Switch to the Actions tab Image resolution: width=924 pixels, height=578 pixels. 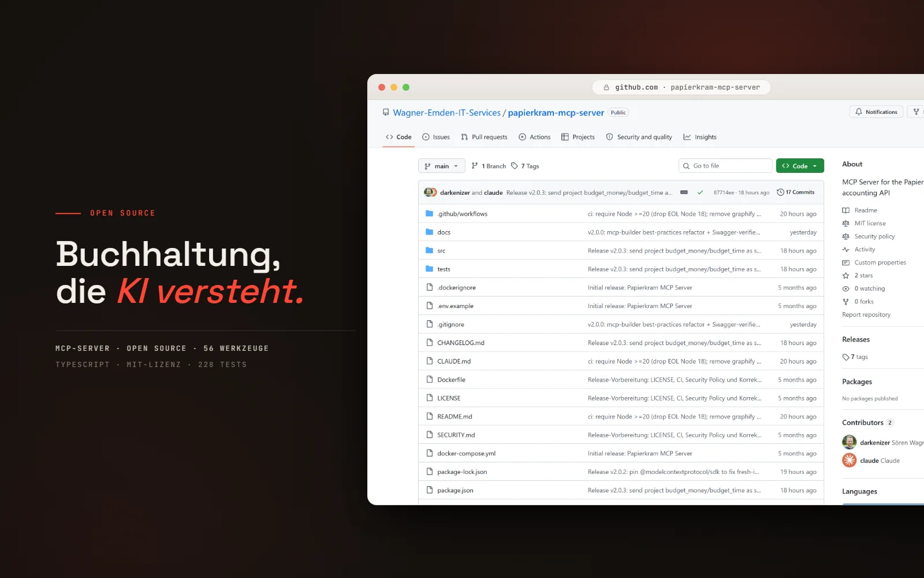tap(535, 137)
